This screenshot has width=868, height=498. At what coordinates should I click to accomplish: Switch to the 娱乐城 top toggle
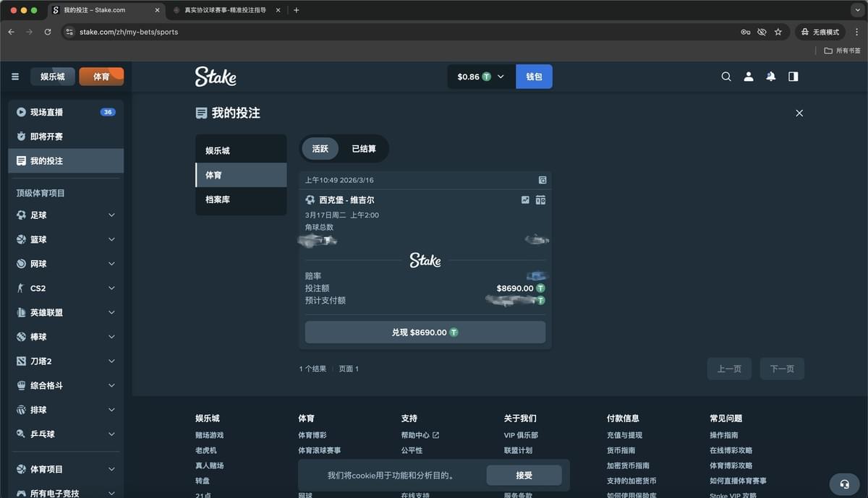coord(52,77)
